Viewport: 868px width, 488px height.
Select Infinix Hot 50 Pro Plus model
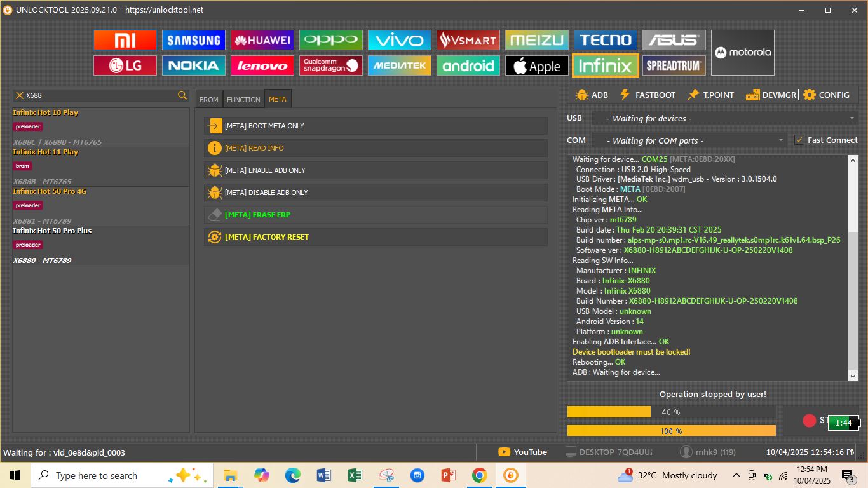pos(101,245)
